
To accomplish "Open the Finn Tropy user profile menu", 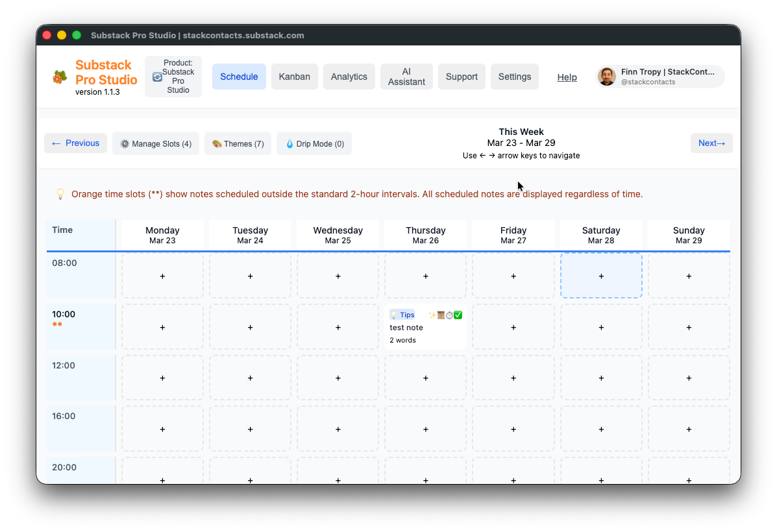I will pyautogui.click(x=660, y=77).
